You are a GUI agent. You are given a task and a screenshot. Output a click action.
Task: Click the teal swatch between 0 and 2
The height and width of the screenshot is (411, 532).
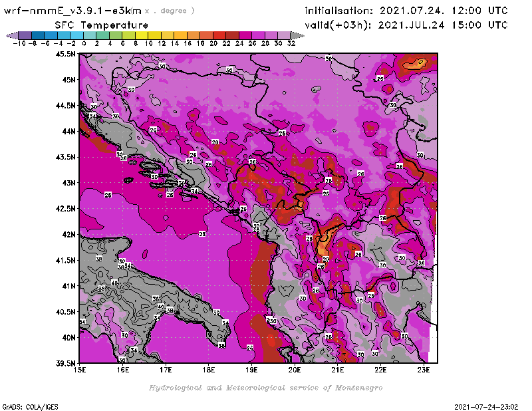[90, 35]
